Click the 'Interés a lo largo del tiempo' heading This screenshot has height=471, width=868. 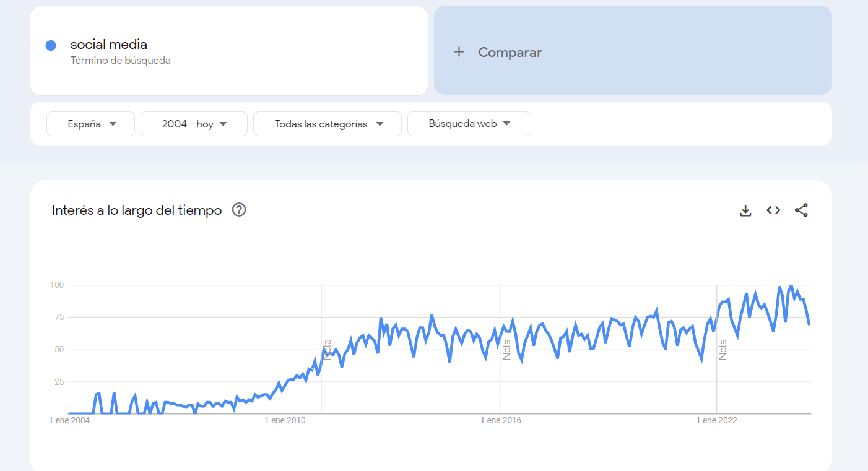click(137, 210)
